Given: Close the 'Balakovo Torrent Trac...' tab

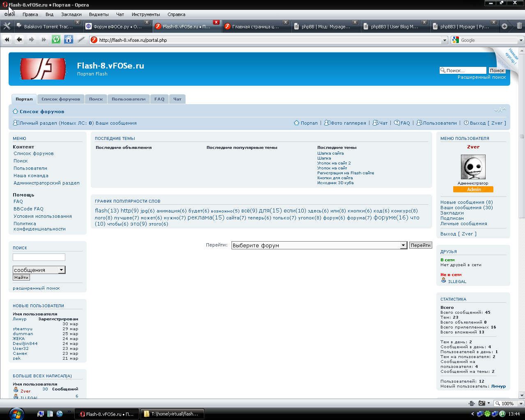Looking at the screenshot, I should (77, 22).
